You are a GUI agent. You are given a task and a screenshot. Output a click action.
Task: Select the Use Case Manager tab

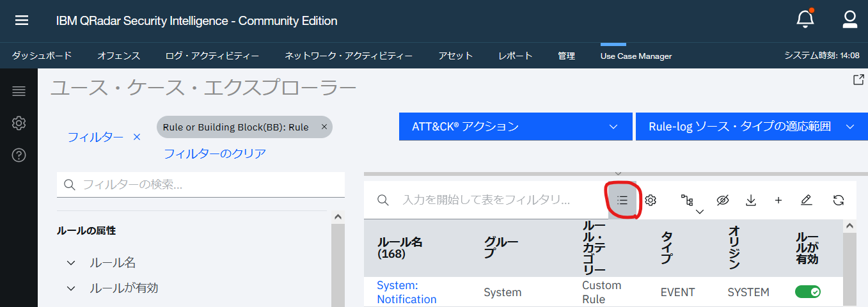[x=636, y=56]
